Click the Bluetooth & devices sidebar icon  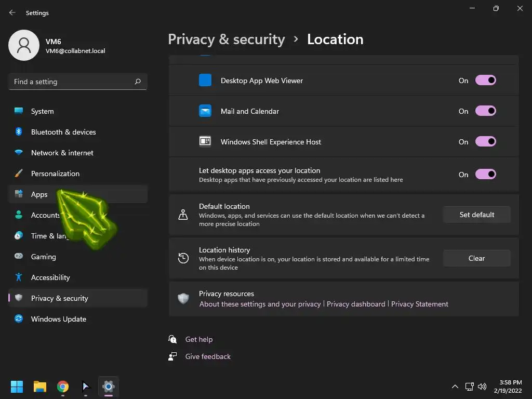[x=19, y=132]
